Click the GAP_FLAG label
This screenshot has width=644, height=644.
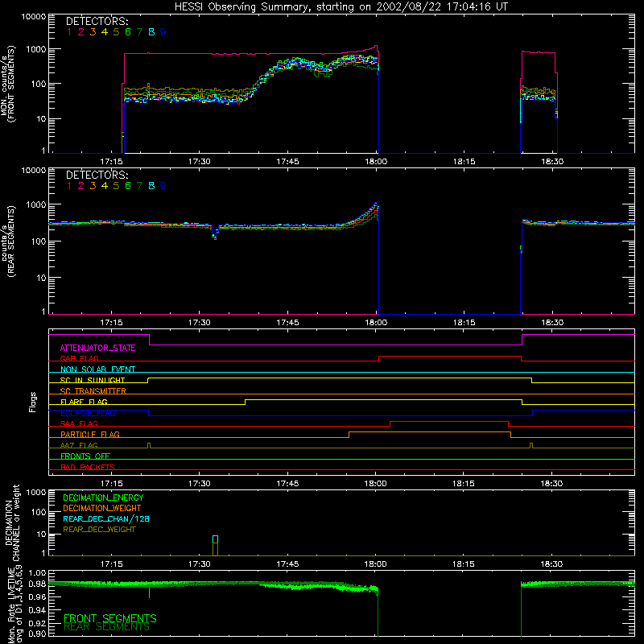point(79,358)
